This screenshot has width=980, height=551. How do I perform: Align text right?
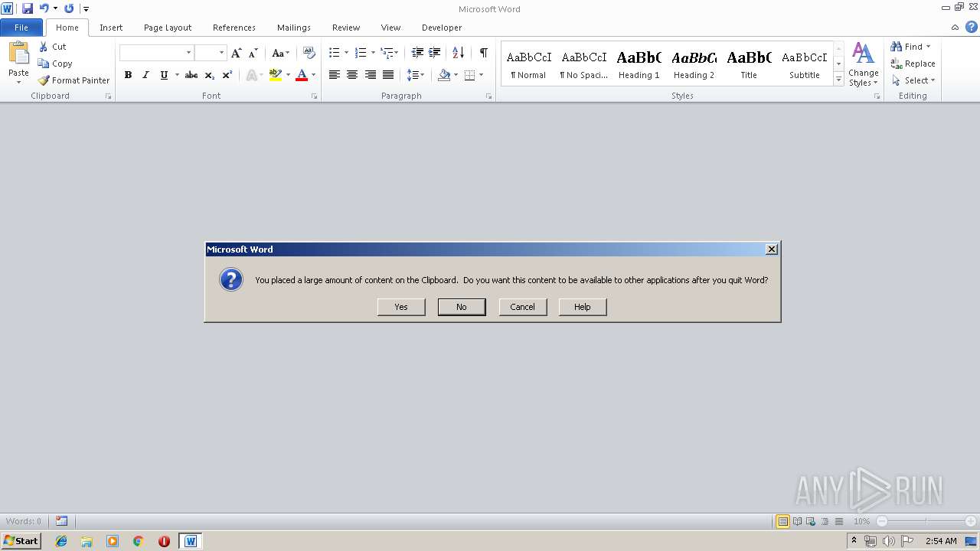click(371, 75)
